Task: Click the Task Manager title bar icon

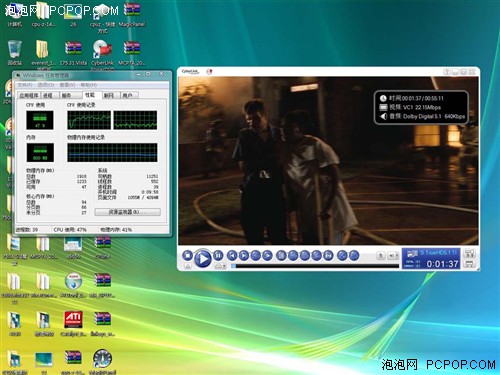Action: tap(19, 75)
